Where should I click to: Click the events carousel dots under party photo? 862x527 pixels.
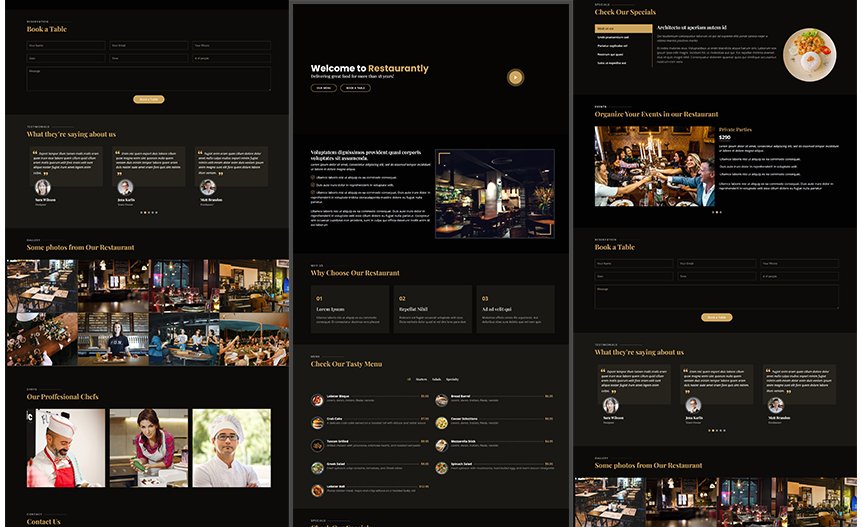pyautogui.click(x=716, y=212)
